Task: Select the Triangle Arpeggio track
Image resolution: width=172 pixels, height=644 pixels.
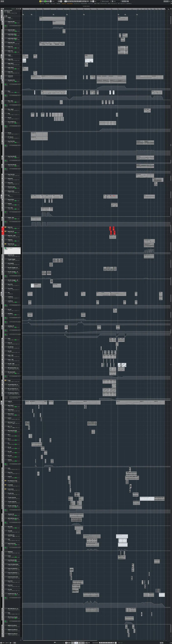Action: point(11,259)
